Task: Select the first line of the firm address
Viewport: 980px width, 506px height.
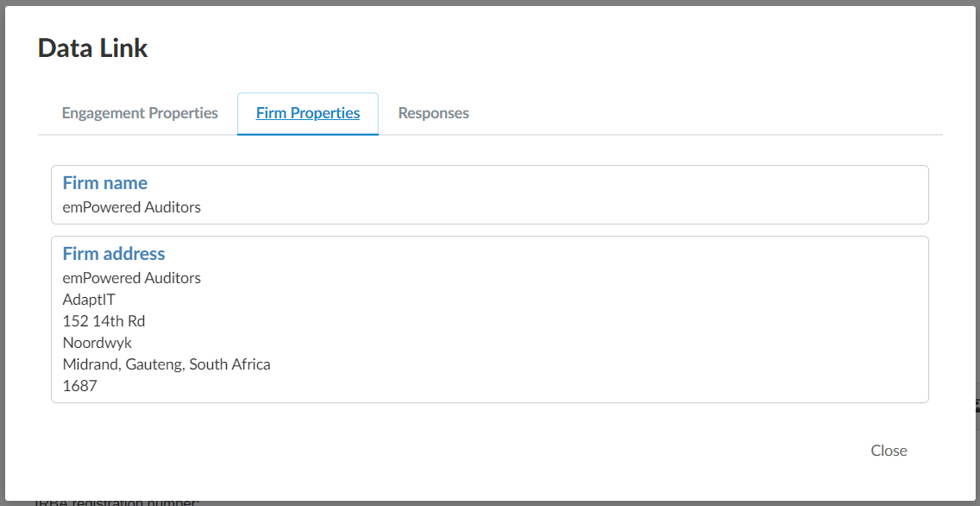Action: coord(132,278)
